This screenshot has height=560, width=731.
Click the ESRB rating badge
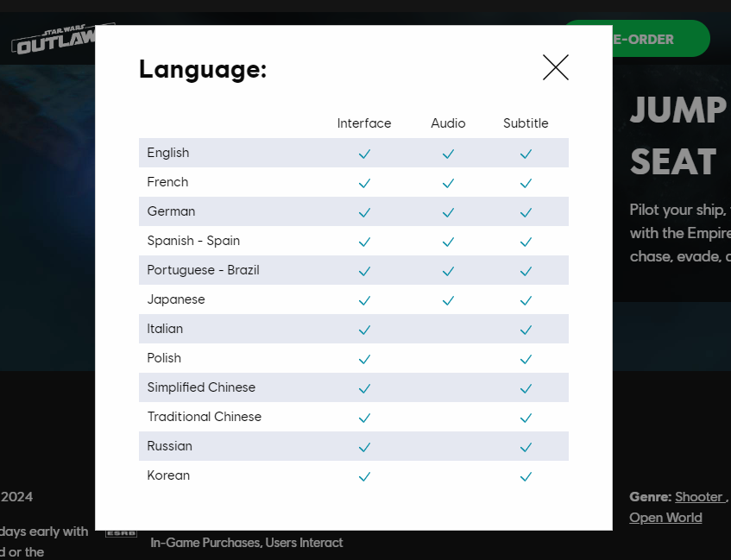(x=121, y=532)
